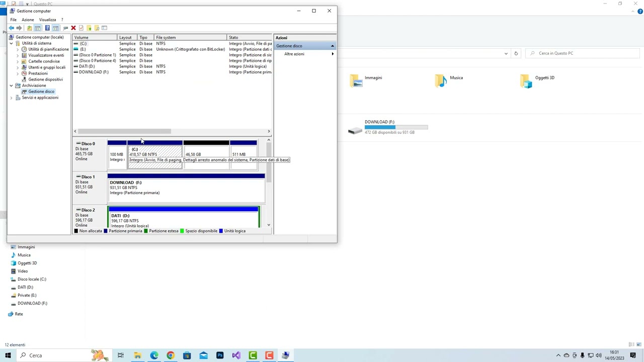This screenshot has height=362, width=644.
Task: Select Servizi e applicazioni node
Action: 40,98
